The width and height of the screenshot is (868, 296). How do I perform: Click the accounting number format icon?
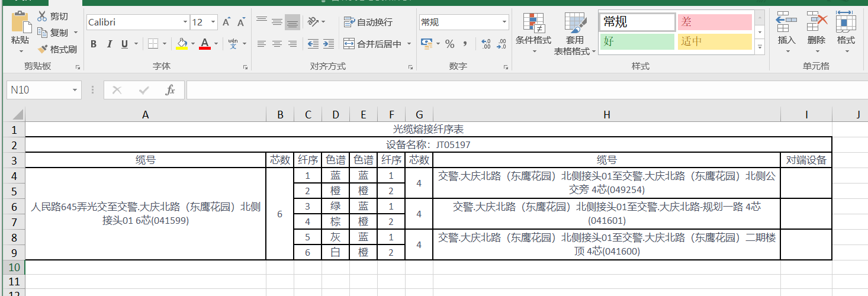(426, 44)
